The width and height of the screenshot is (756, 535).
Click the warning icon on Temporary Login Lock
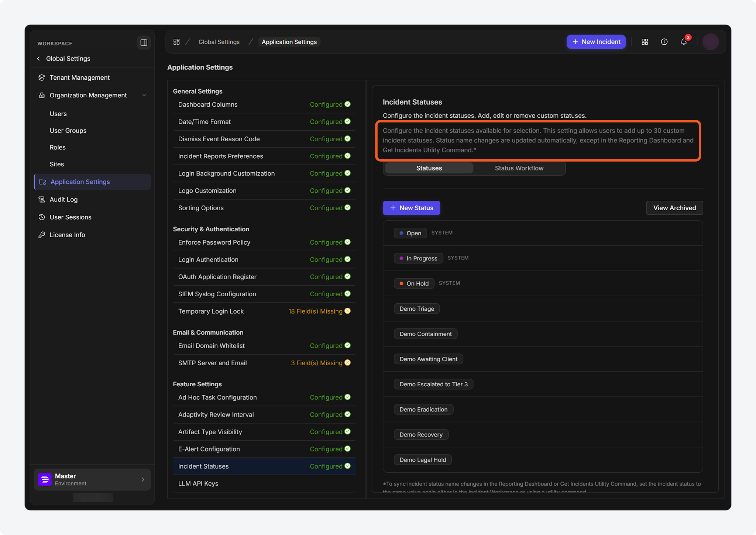347,311
